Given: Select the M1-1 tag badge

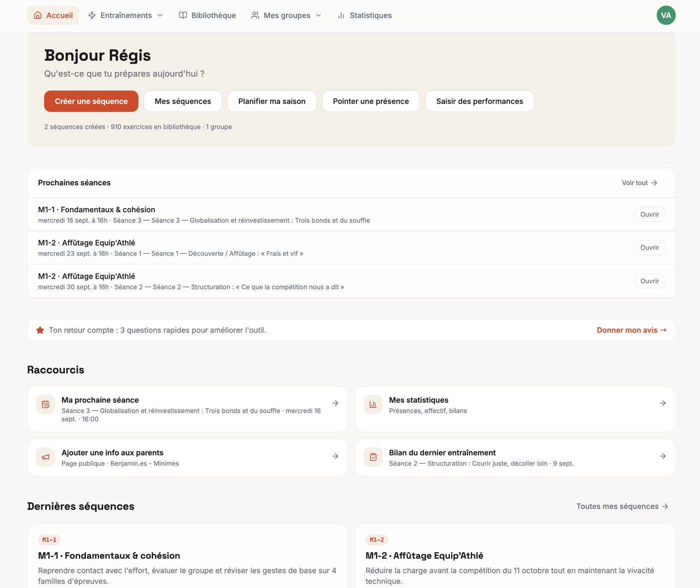Looking at the screenshot, I should pyautogui.click(x=49, y=540).
